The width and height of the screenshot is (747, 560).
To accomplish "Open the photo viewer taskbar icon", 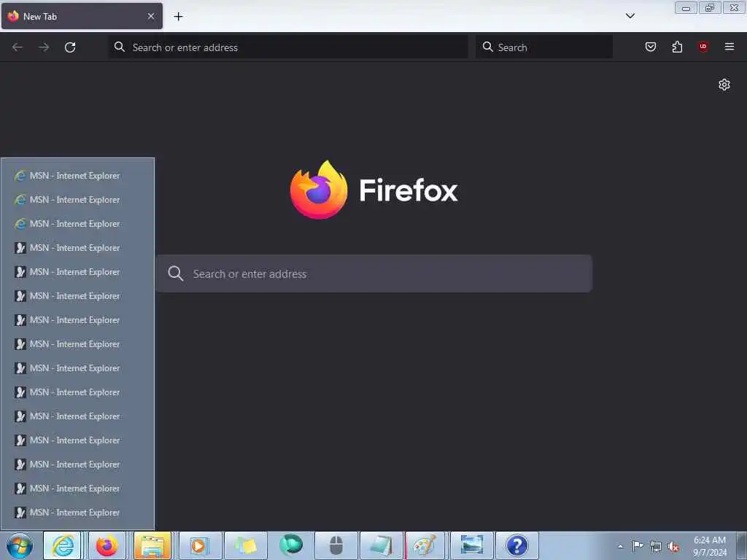I will [x=472, y=545].
